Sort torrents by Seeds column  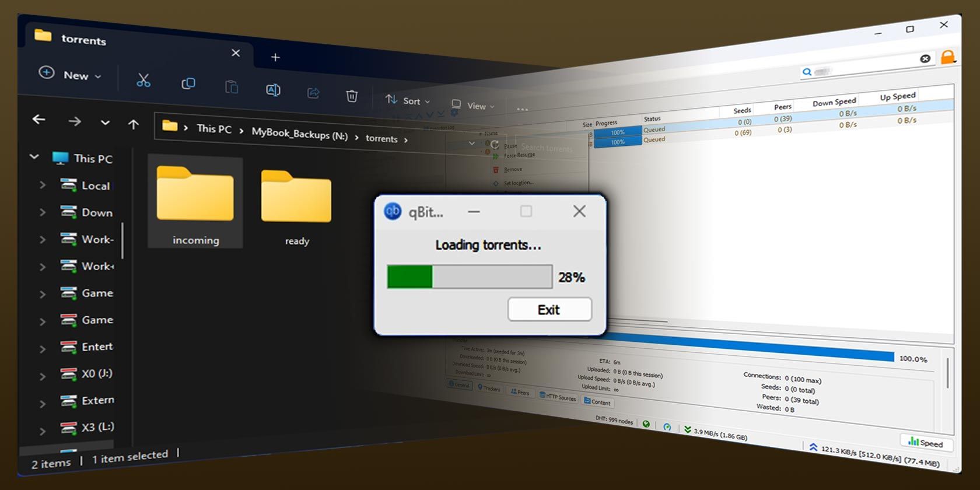(x=742, y=110)
